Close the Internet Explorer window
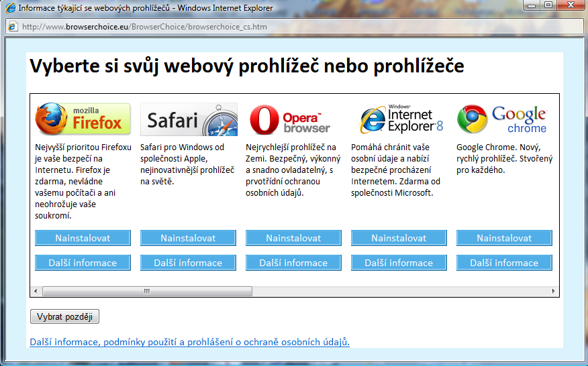 click(571, 5)
